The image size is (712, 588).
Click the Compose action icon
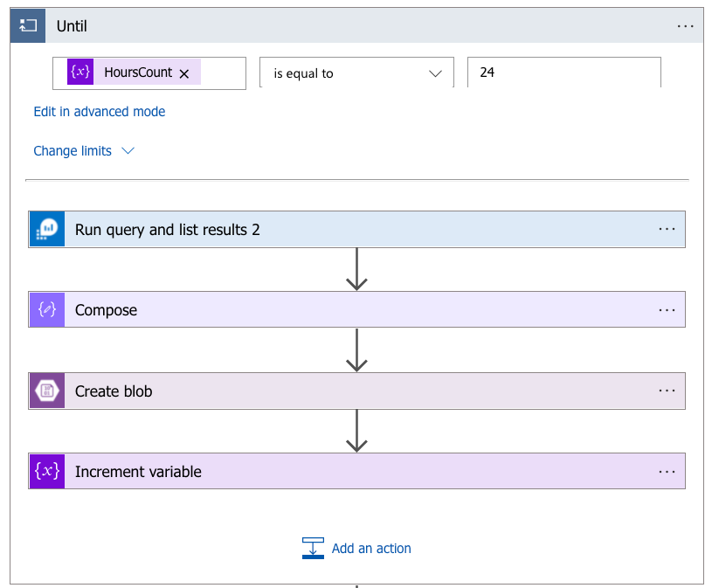tap(47, 310)
